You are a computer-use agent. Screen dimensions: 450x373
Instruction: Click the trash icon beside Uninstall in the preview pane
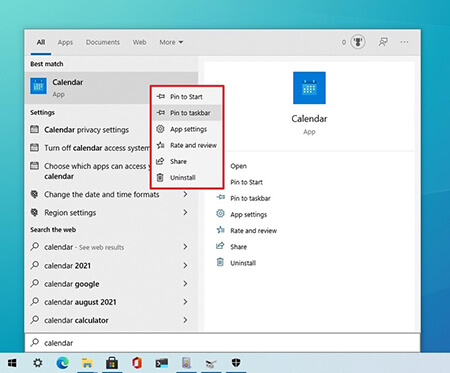click(x=220, y=262)
